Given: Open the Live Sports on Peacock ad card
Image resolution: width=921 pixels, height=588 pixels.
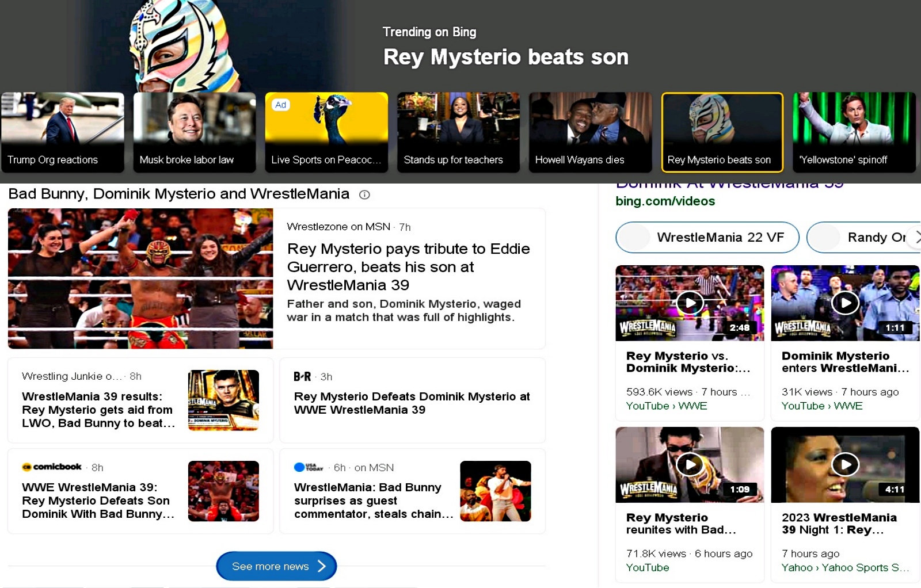Looking at the screenshot, I should click(326, 132).
